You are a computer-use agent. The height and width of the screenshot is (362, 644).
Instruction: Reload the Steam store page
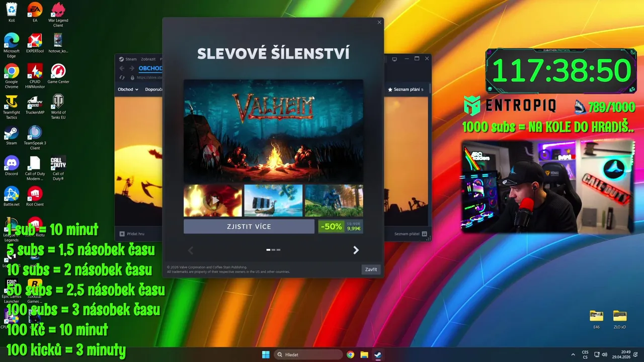pyautogui.click(x=122, y=77)
